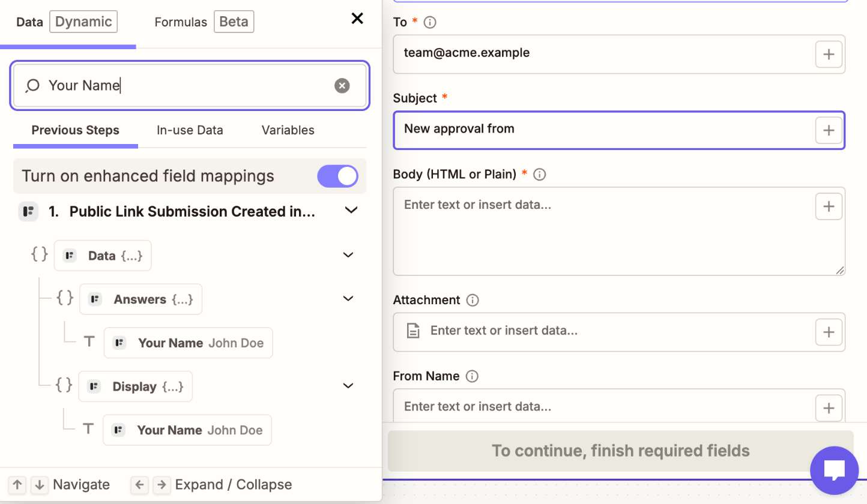This screenshot has width=867, height=504.
Task: Open the In-use Data tab
Action: [x=190, y=130]
